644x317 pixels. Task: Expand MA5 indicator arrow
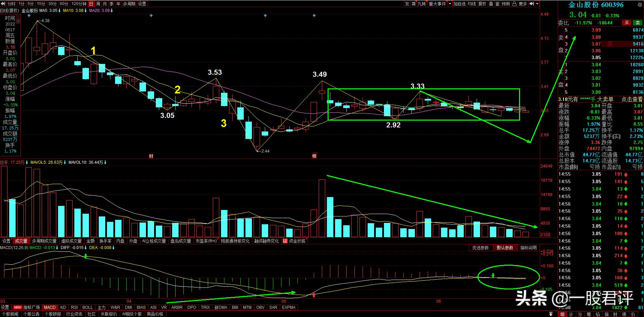pyautogui.click(x=59, y=11)
